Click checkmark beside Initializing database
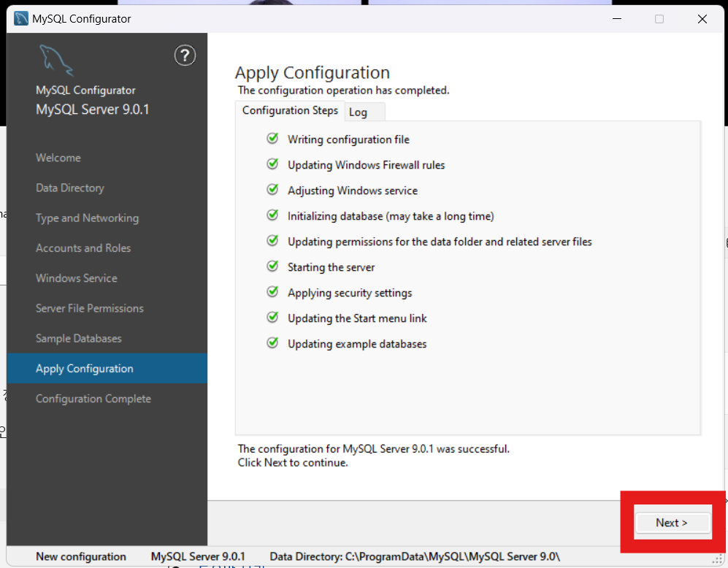The height and width of the screenshot is (568, 728). click(x=272, y=215)
